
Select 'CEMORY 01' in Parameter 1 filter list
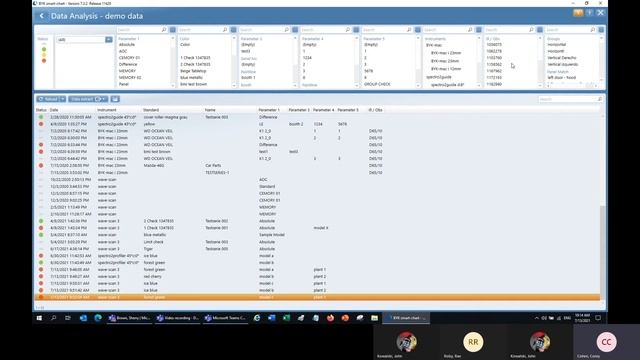[129, 58]
